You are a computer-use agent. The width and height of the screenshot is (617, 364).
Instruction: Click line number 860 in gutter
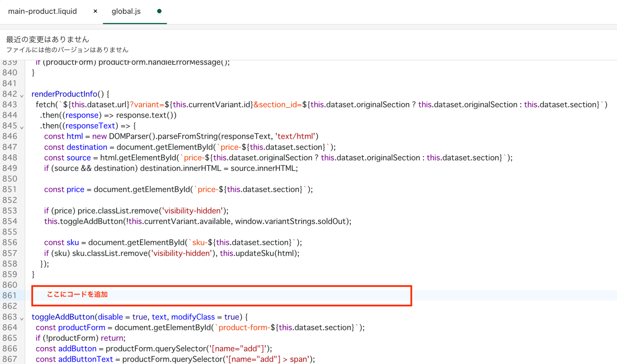point(10,285)
